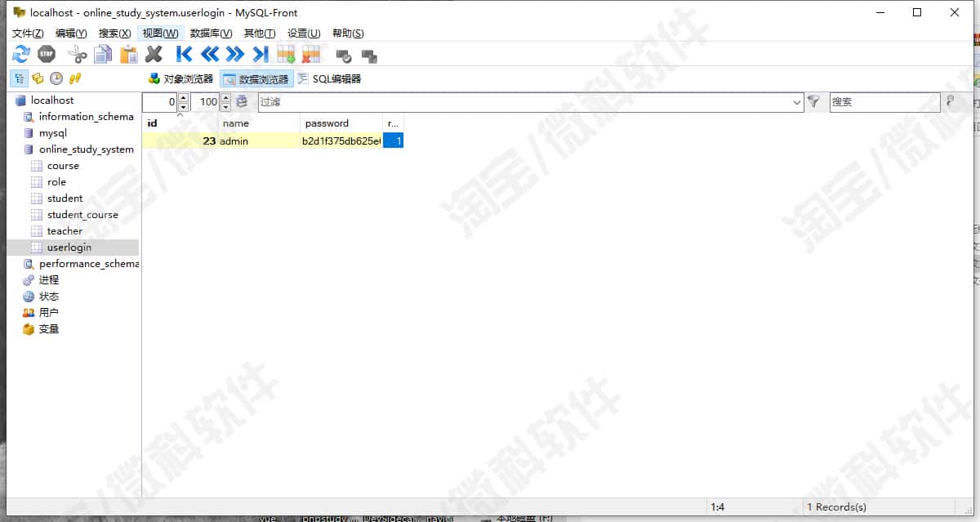This screenshot has height=522, width=980.
Task: Open the 其他(T) menu
Action: pos(260,33)
